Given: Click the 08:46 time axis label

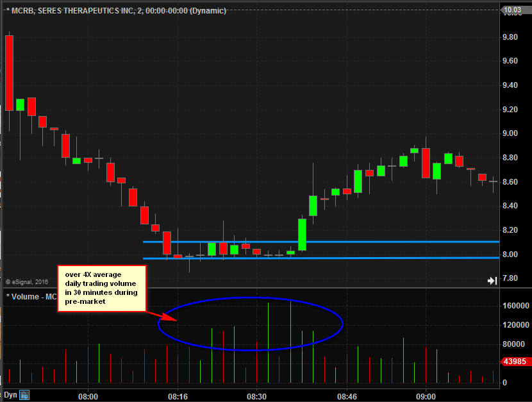Looking at the screenshot, I should coord(347,397).
